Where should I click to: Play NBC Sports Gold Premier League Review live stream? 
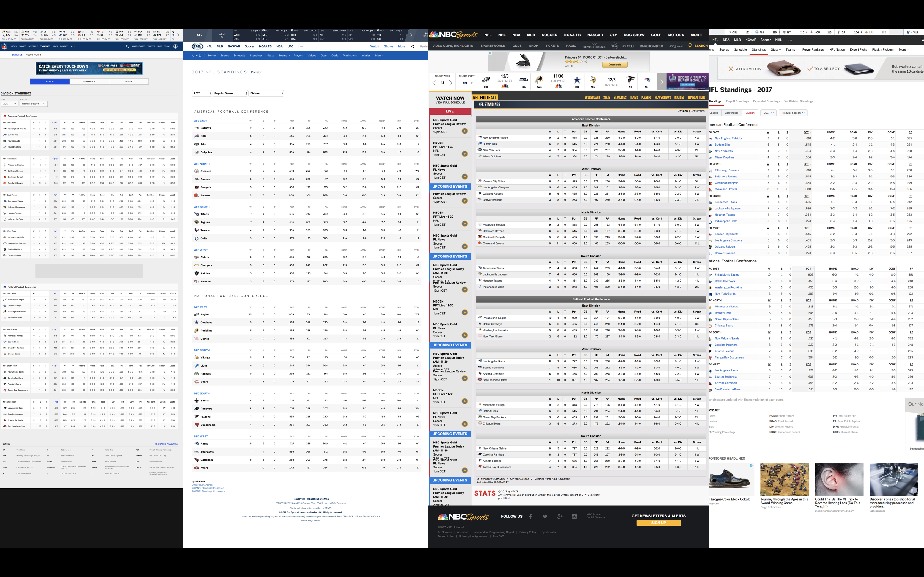[464, 131]
